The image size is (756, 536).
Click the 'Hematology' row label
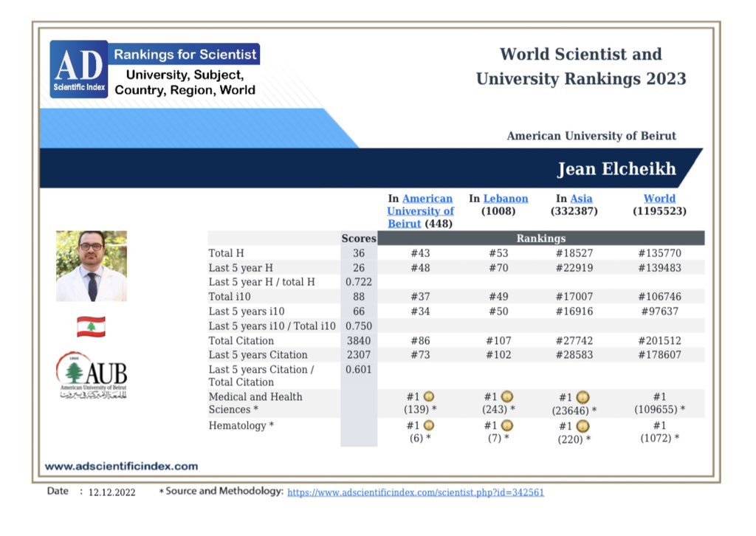(x=241, y=425)
